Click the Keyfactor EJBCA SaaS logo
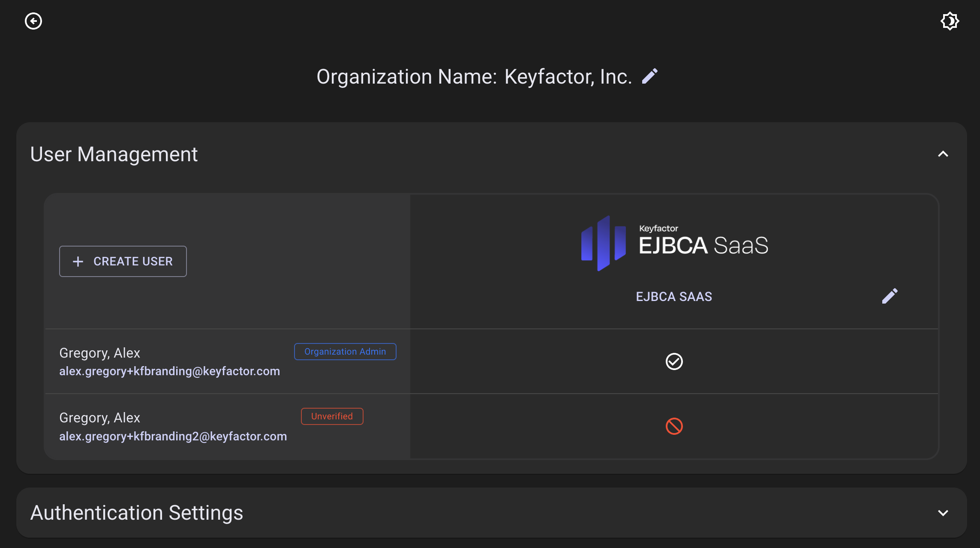The height and width of the screenshot is (548, 980). (674, 243)
